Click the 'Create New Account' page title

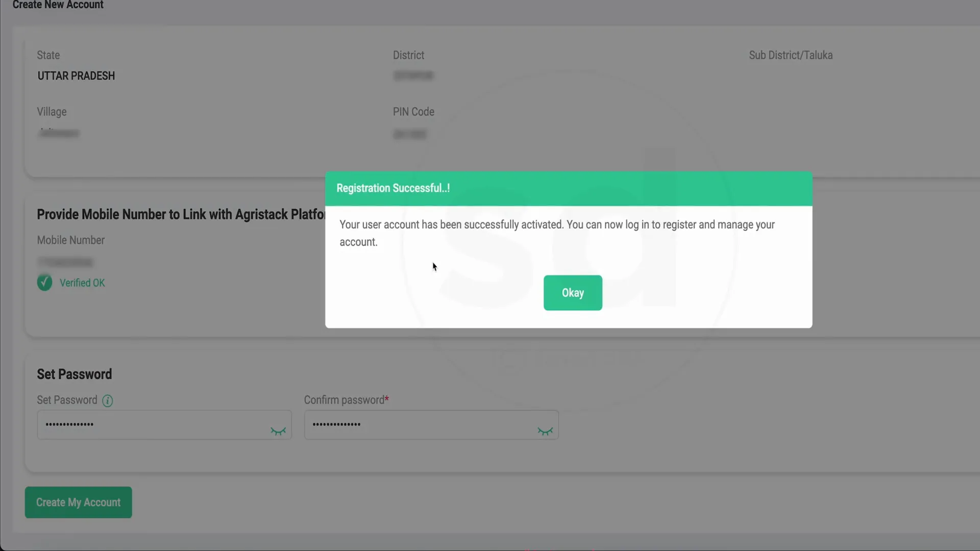click(58, 5)
